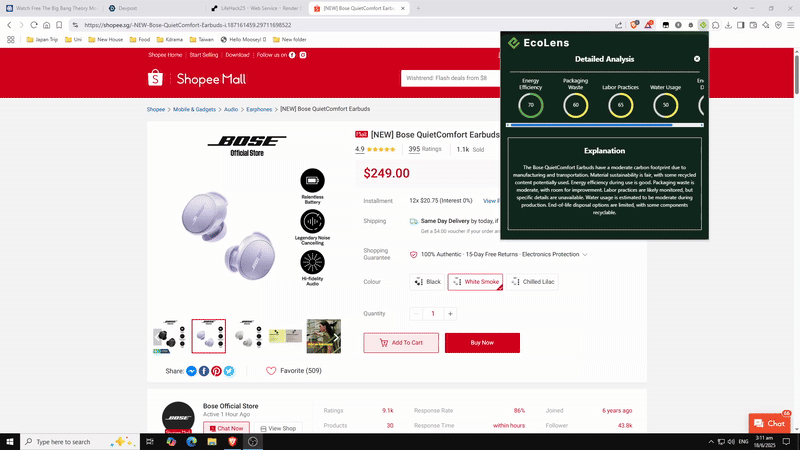Open a new browser tab

(x=418, y=8)
